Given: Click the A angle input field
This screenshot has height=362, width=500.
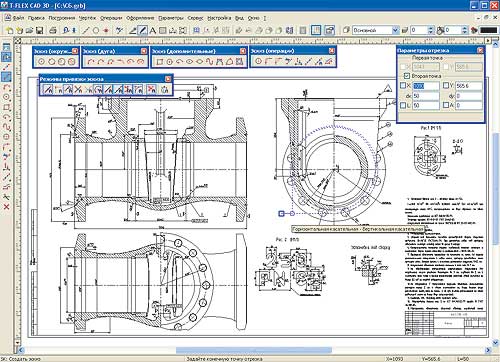Looking at the screenshot, I should pyautogui.click(x=469, y=106).
